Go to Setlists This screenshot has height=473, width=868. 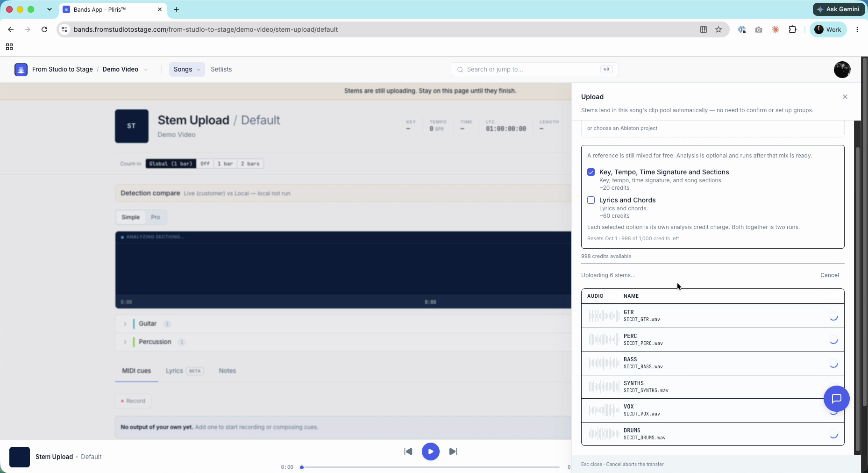point(221,69)
